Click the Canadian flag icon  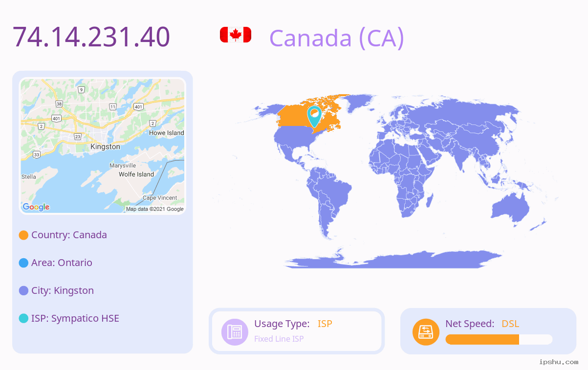[236, 35]
